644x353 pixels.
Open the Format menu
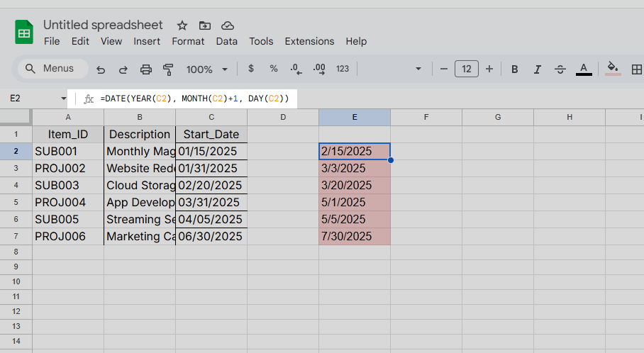pos(188,41)
